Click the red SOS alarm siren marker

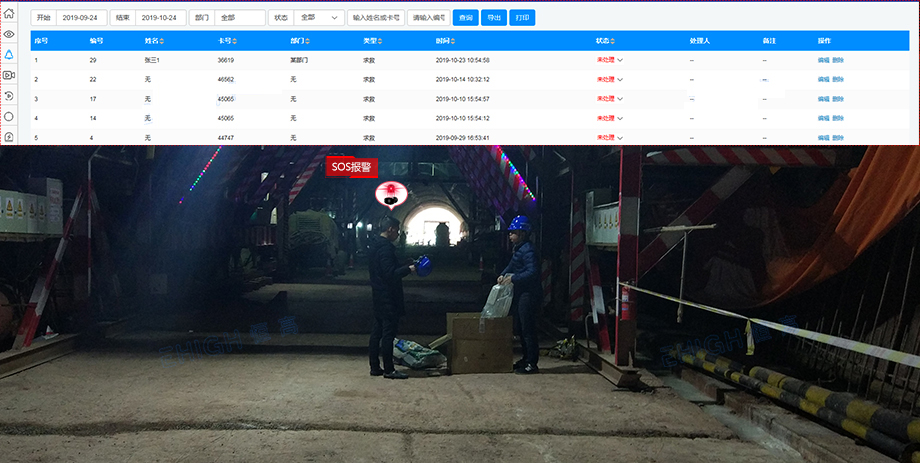[386, 194]
